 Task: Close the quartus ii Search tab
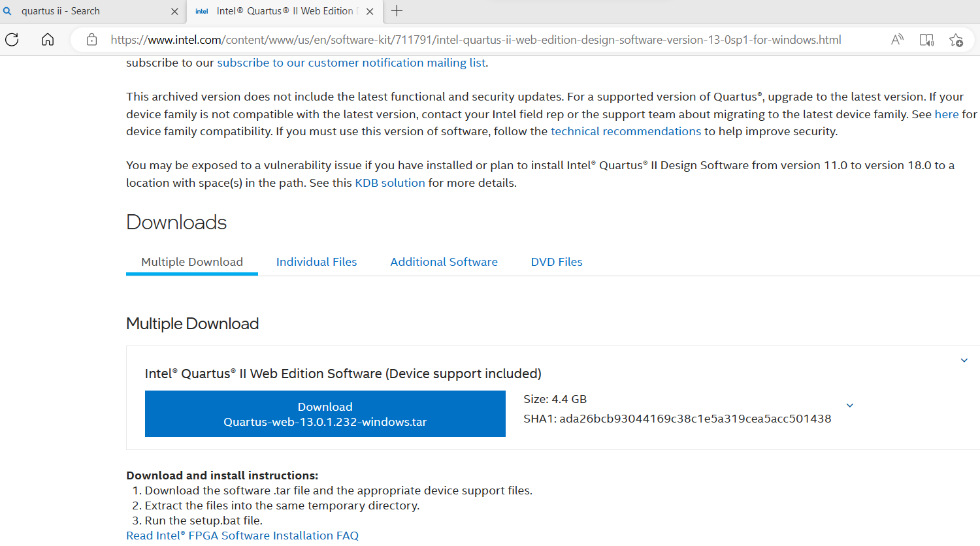pyautogui.click(x=174, y=11)
